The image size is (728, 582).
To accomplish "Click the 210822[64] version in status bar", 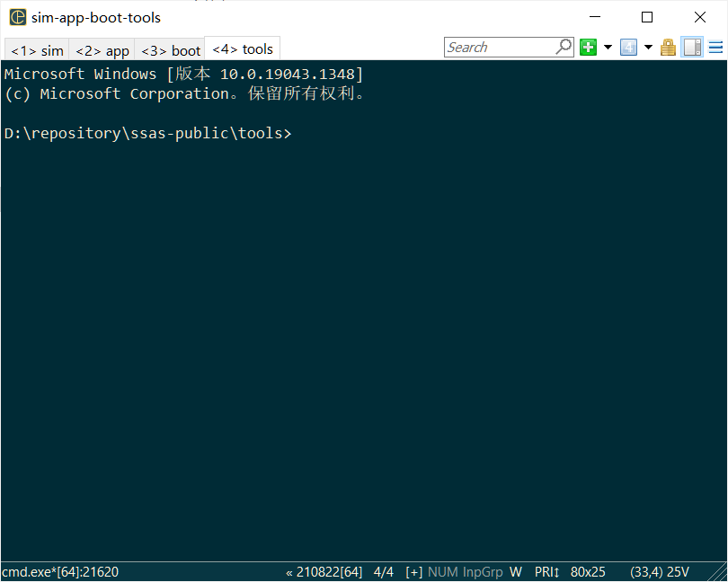I will 324,572.
